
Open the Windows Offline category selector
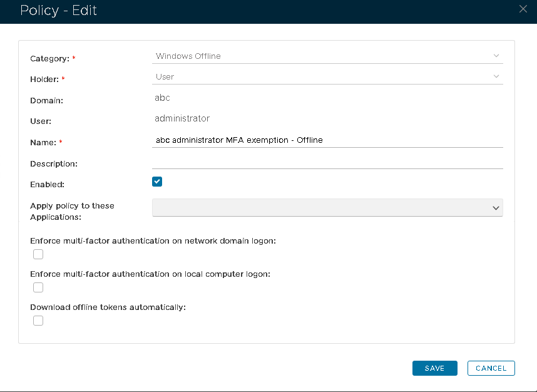[x=325, y=56]
